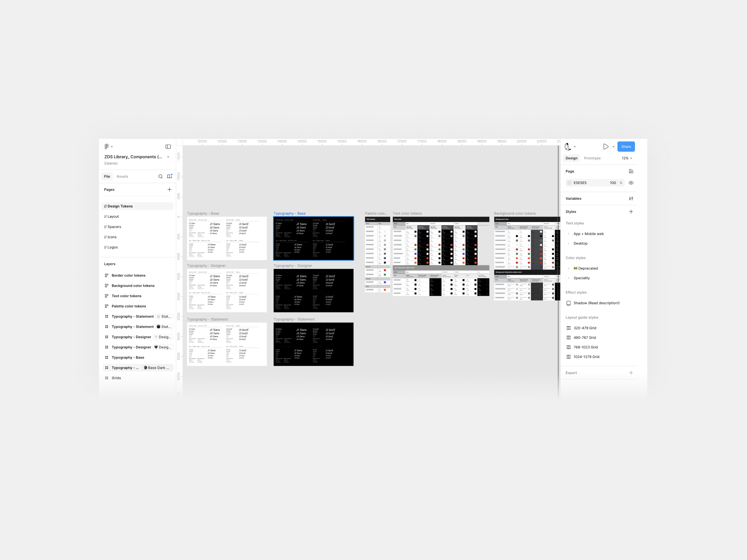
Task: Click the E5E5E5 page color swatch
Action: pos(570,183)
